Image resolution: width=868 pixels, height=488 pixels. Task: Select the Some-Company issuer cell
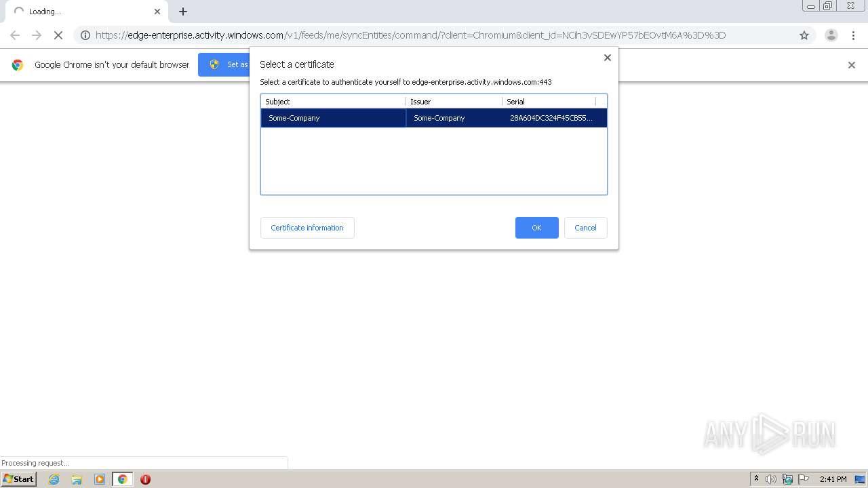pos(454,118)
